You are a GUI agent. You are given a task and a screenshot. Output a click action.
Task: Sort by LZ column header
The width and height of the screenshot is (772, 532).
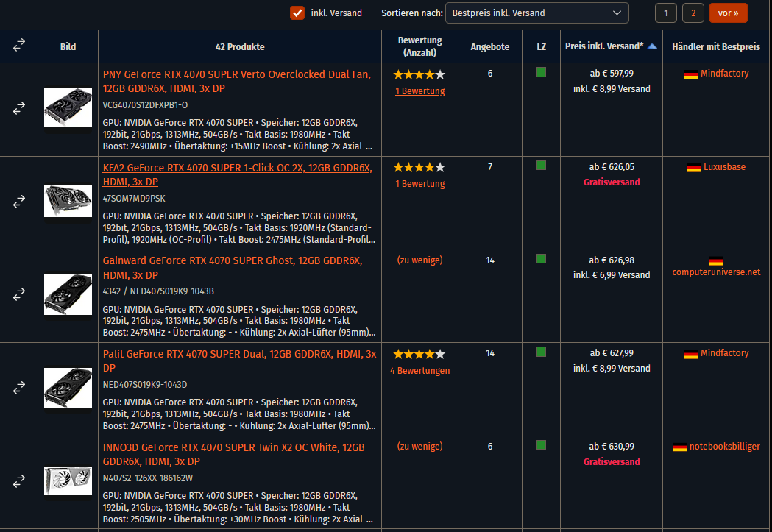(x=541, y=47)
